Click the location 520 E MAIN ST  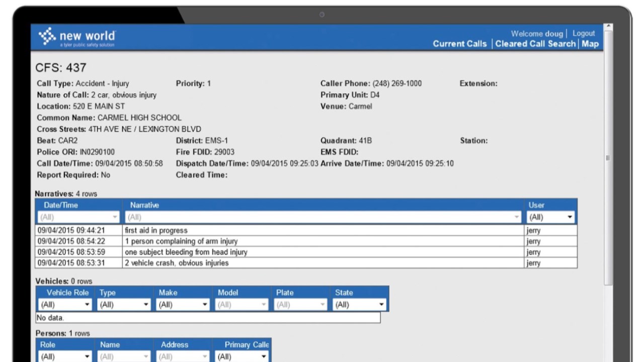pos(99,106)
